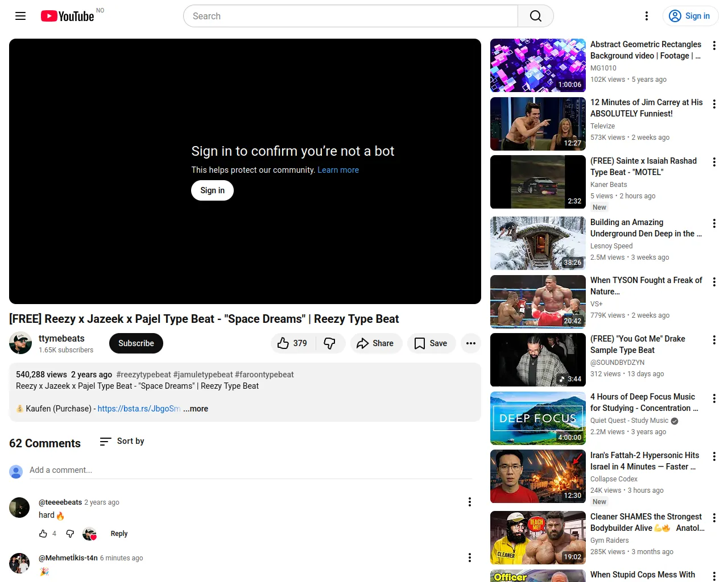Screen dimensions: 728x582
Task: Dislike the video with thumbs down
Action: click(329, 343)
